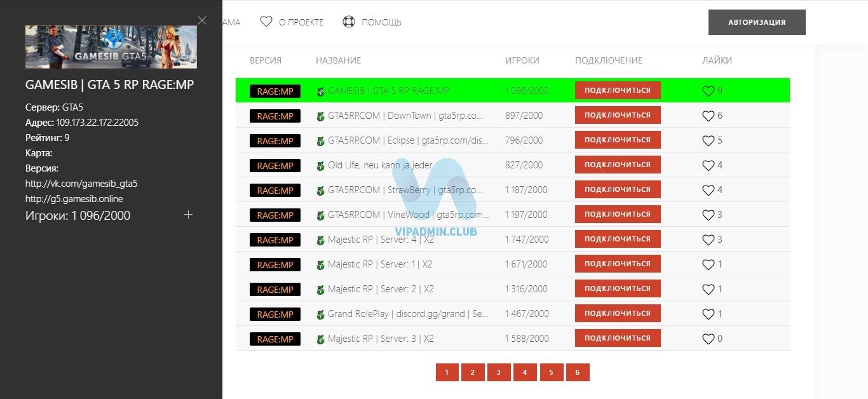
Task: Like the GAMESIB | GTA 5 RP RAGE:MP server
Action: (x=708, y=91)
